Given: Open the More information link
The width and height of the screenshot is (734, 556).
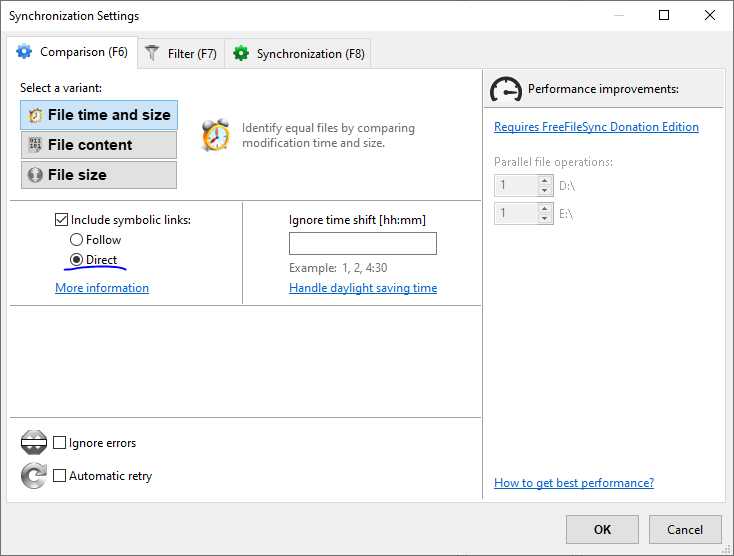Looking at the screenshot, I should click(102, 288).
